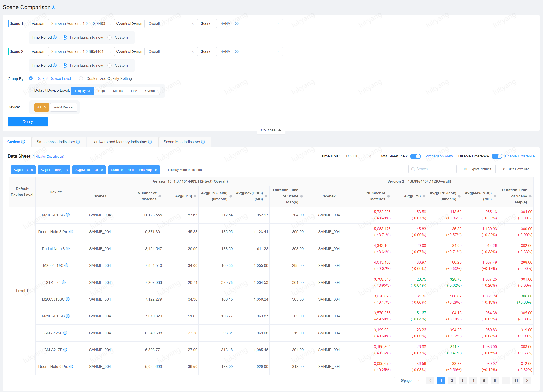
Task: Click info icon on Smoothness Indicators tab
Action: 78,142
